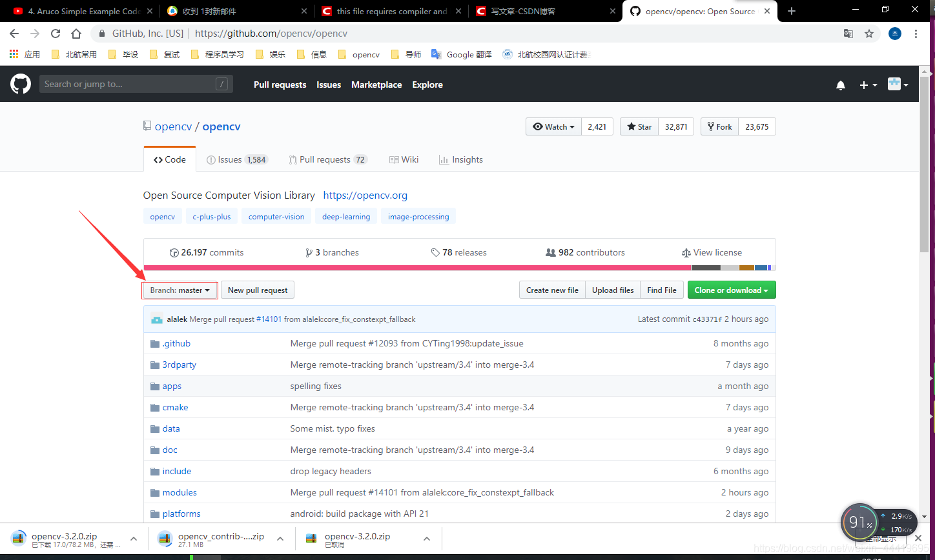This screenshot has width=935, height=560.
Task: Click the 26,197 commits link
Action: (x=207, y=252)
